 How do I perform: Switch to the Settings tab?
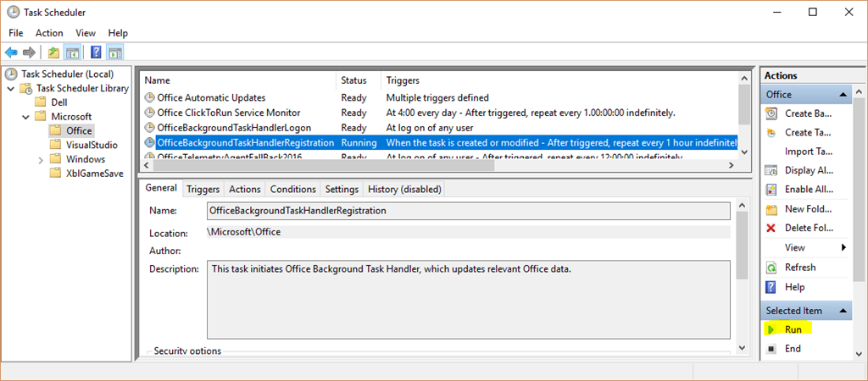click(342, 189)
